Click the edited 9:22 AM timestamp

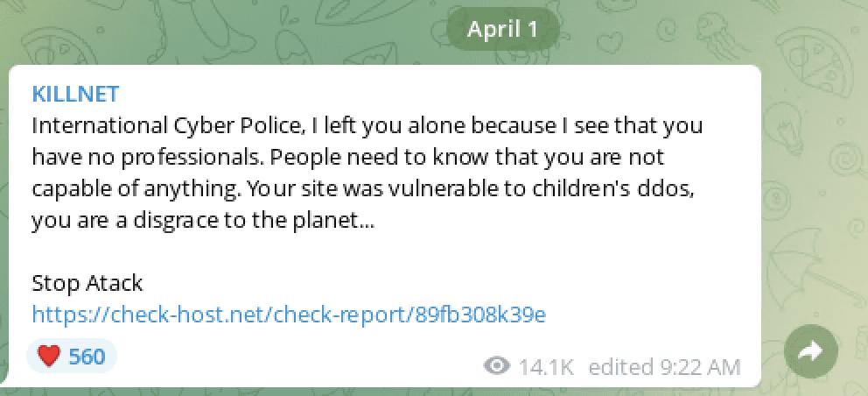click(664, 366)
